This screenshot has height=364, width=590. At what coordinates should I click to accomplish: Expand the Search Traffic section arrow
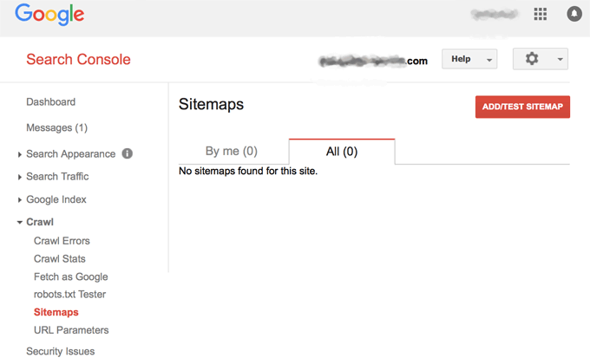[x=20, y=177]
